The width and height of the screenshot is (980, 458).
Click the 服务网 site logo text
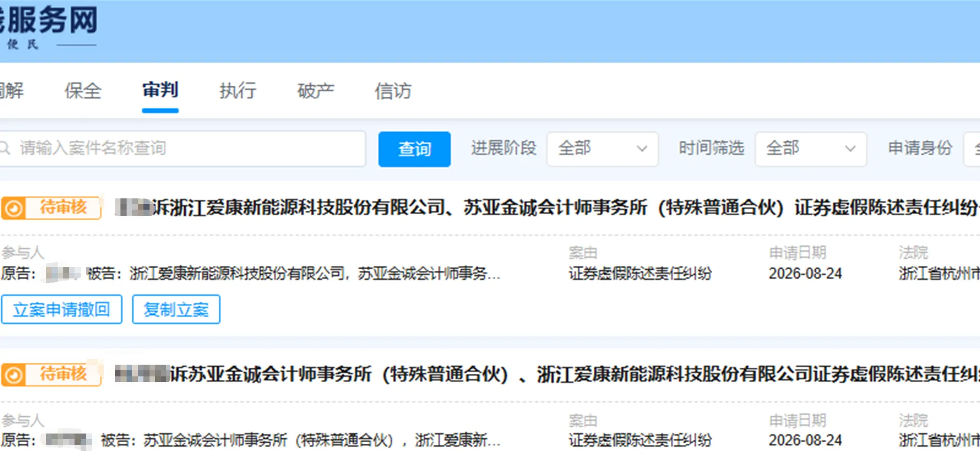click(x=52, y=20)
